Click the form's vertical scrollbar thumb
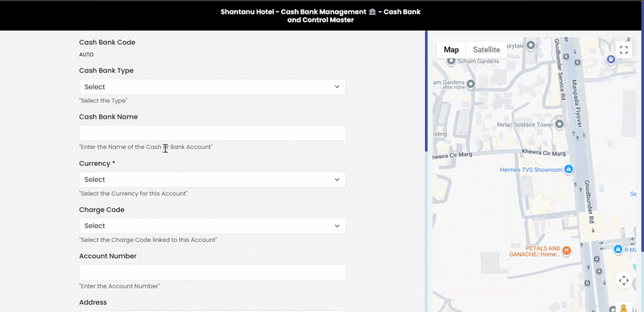 click(427, 91)
